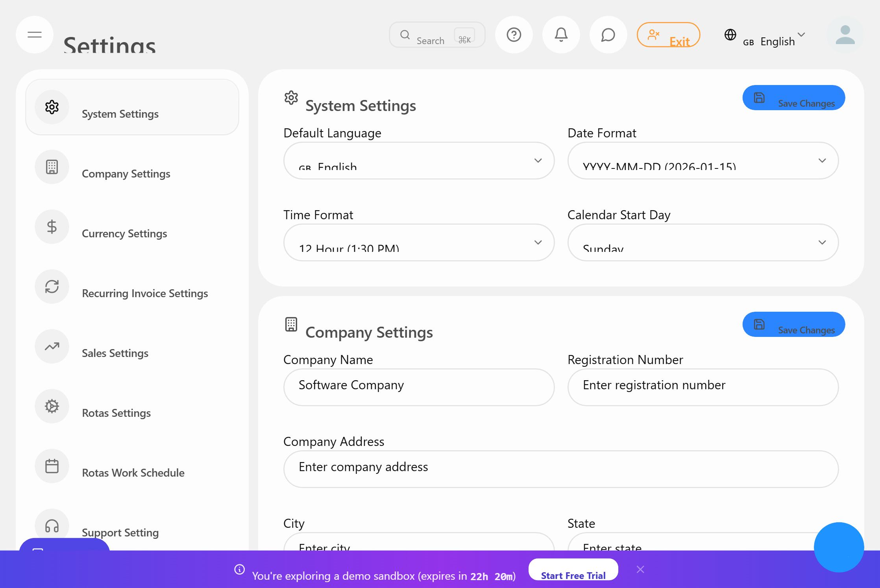Select Company Settings in sidebar
Screen dimensions: 880x588
point(126,173)
